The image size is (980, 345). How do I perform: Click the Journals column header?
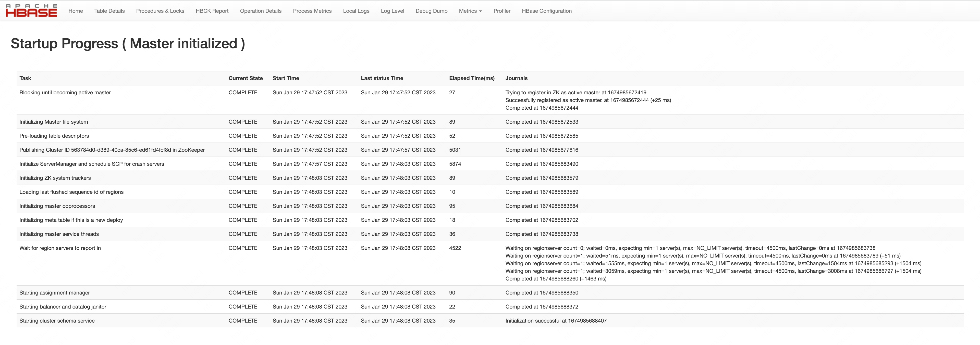(516, 78)
